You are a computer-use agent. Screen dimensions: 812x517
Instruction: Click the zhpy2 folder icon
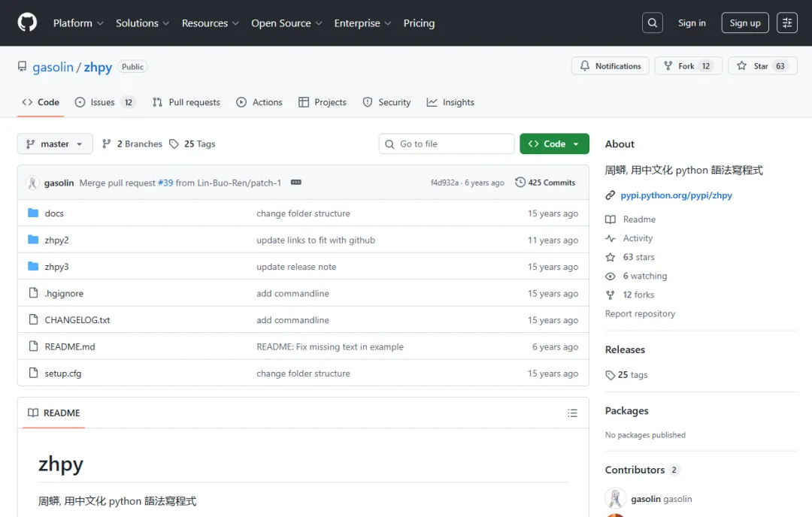[33, 240]
